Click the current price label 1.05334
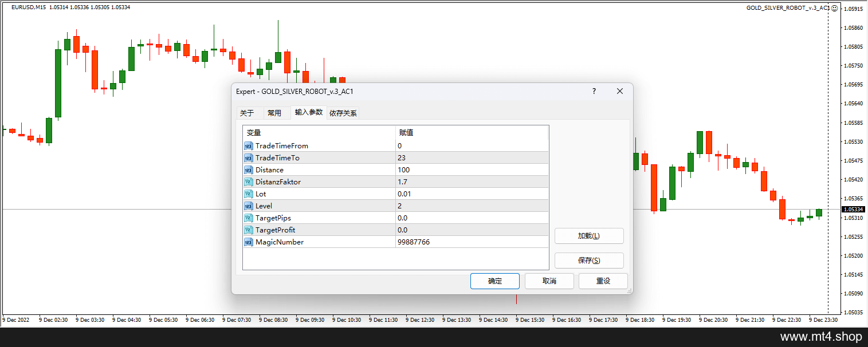This screenshot has height=347, width=868. (x=854, y=210)
